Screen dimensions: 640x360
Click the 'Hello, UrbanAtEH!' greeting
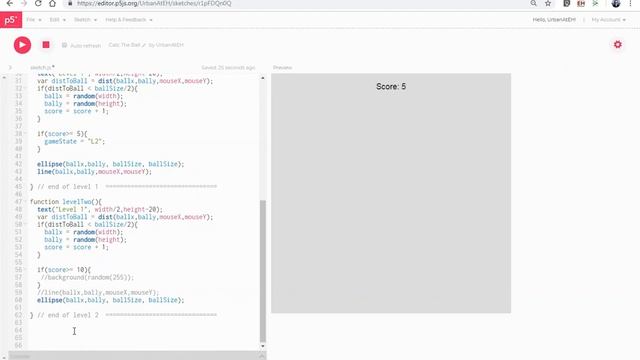[554, 20]
